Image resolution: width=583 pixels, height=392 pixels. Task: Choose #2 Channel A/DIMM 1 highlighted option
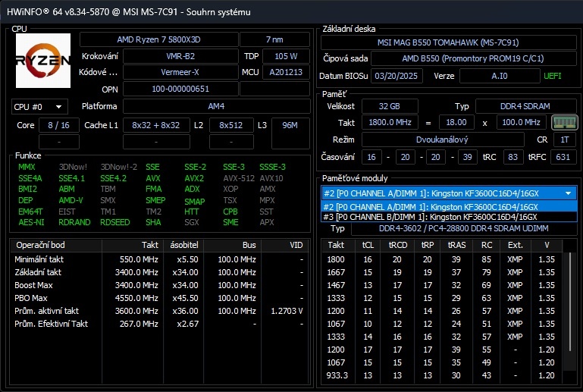point(430,206)
